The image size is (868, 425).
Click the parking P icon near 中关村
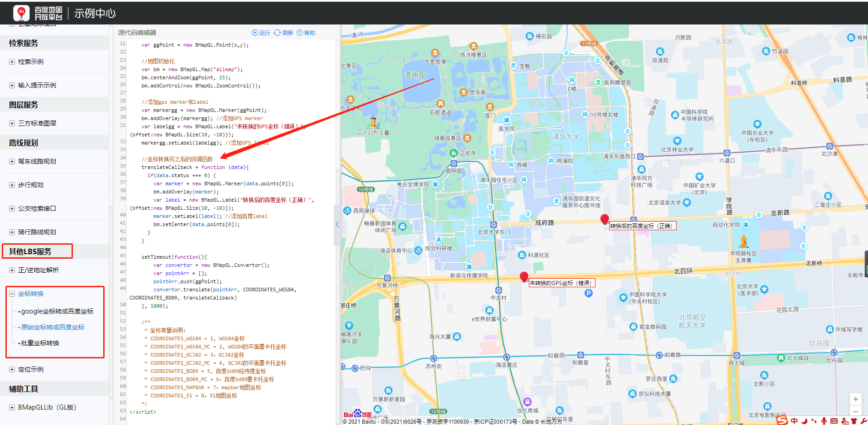[589, 293]
